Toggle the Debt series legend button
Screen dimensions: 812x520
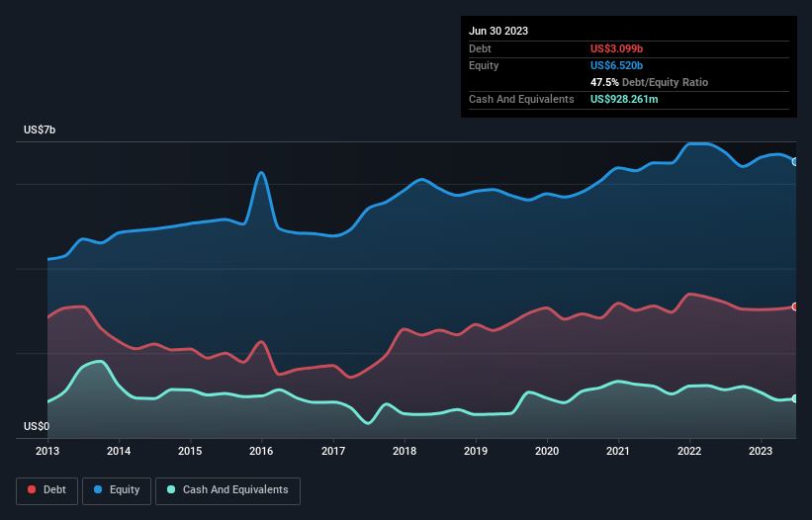(x=47, y=490)
